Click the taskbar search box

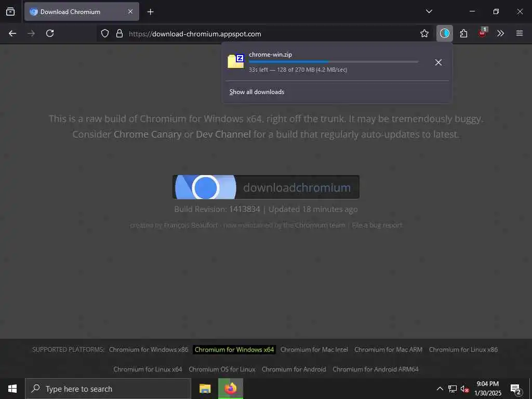[x=108, y=389]
